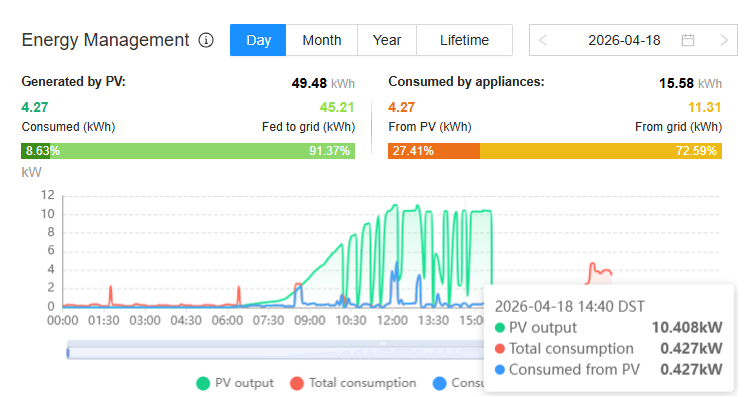Click the tooltip PV output 10.408kW value
The height and width of the screenshot is (397, 752).
(x=687, y=327)
